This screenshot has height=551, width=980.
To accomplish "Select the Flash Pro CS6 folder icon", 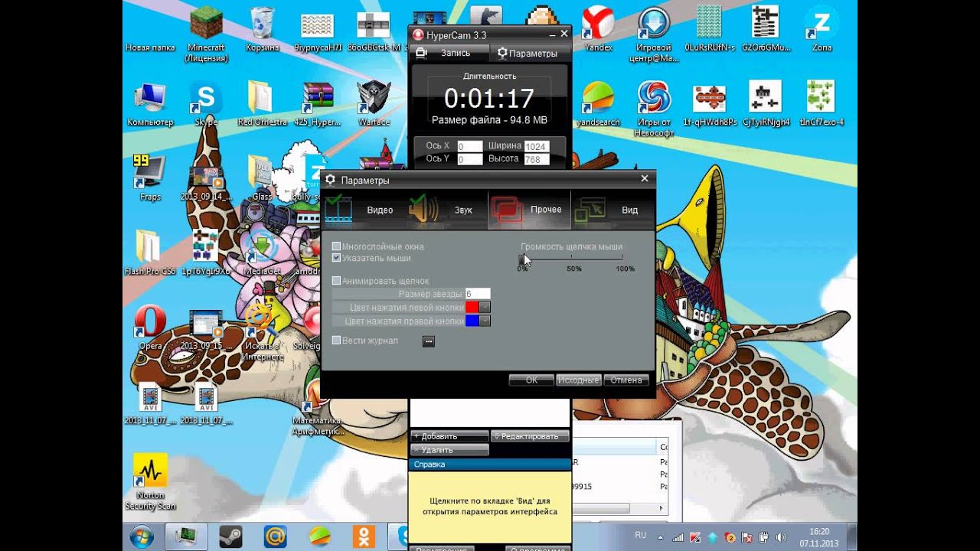I will (150, 252).
